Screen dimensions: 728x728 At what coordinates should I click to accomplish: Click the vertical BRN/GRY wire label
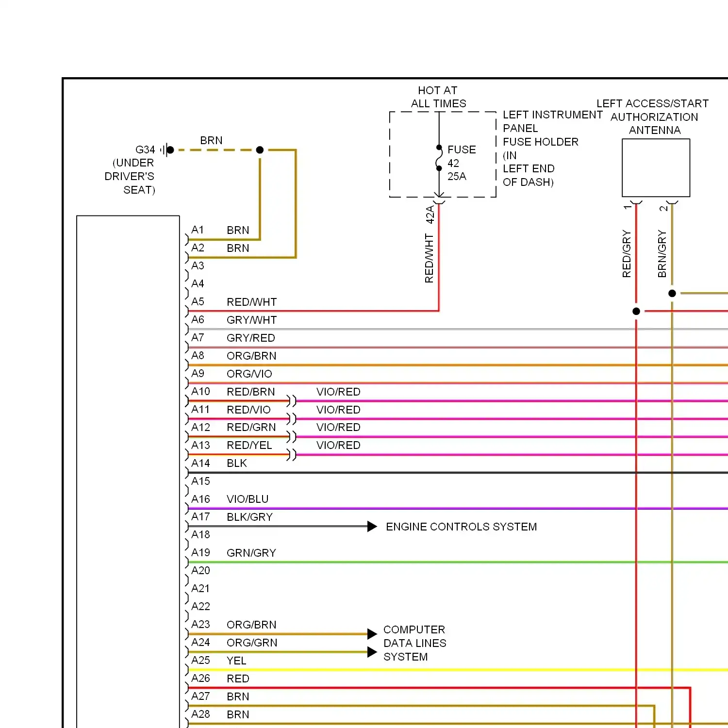click(x=662, y=254)
